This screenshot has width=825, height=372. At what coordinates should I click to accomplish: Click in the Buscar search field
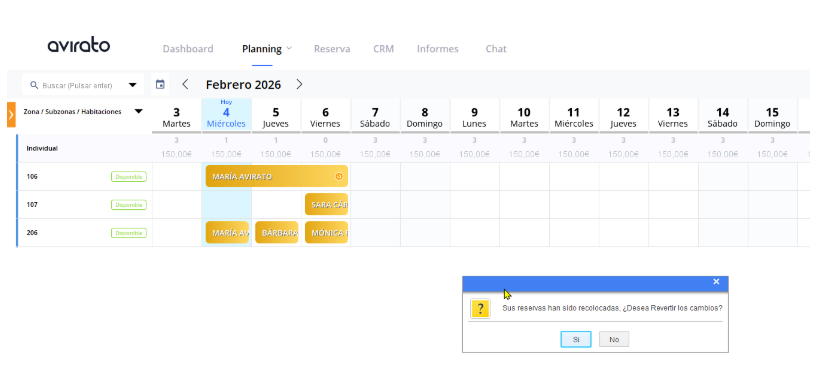(83, 85)
